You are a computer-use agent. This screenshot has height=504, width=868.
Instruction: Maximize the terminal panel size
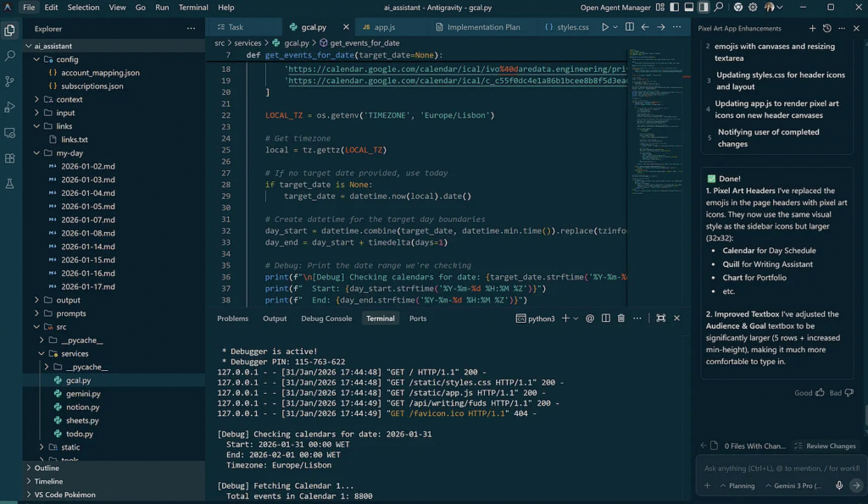point(660,318)
